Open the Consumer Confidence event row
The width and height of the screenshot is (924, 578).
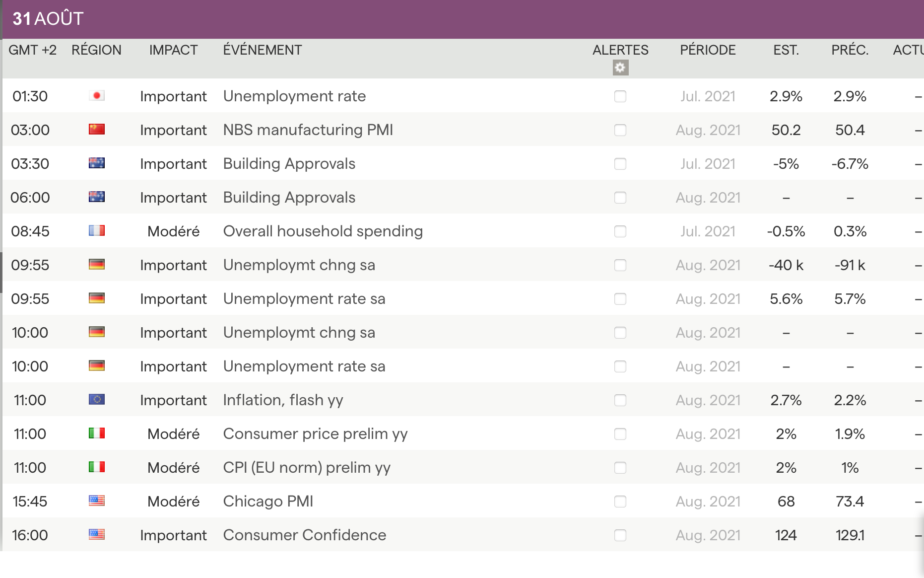tap(304, 535)
